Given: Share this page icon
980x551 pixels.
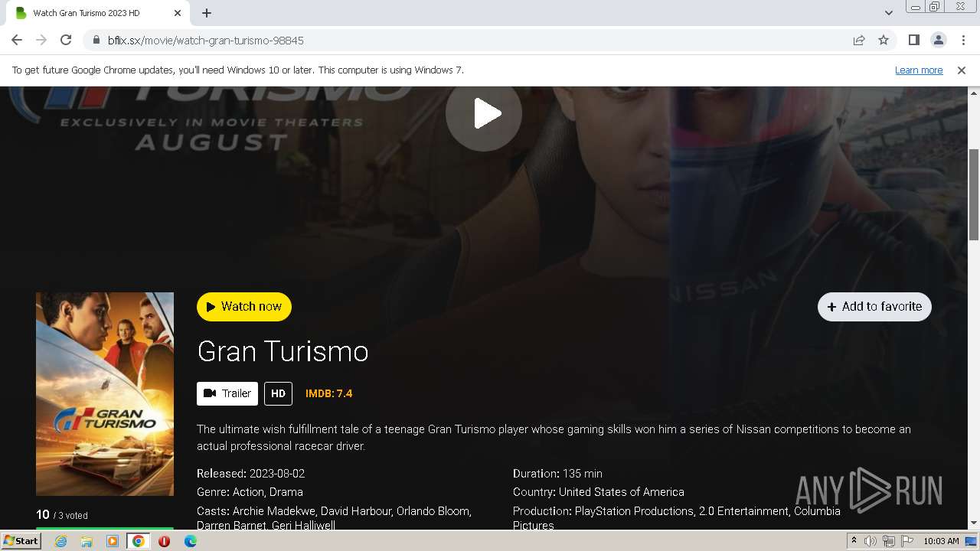Looking at the screenshot, I should 859,40.
